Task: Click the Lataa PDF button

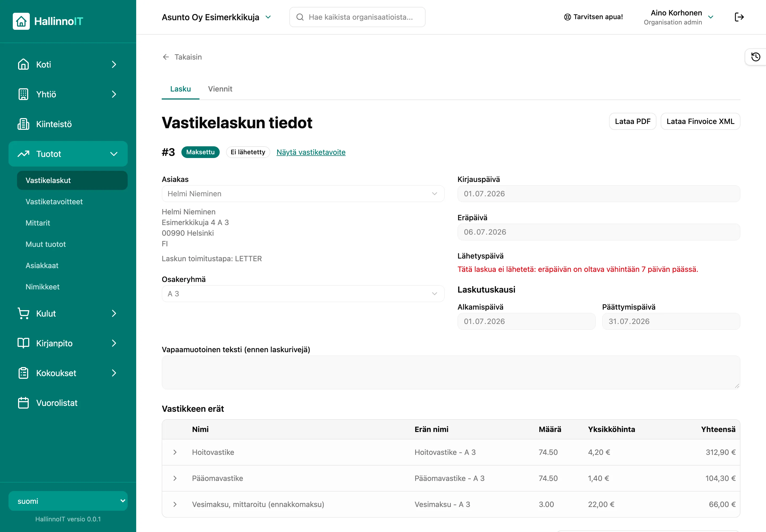Action: coord(632,121)
